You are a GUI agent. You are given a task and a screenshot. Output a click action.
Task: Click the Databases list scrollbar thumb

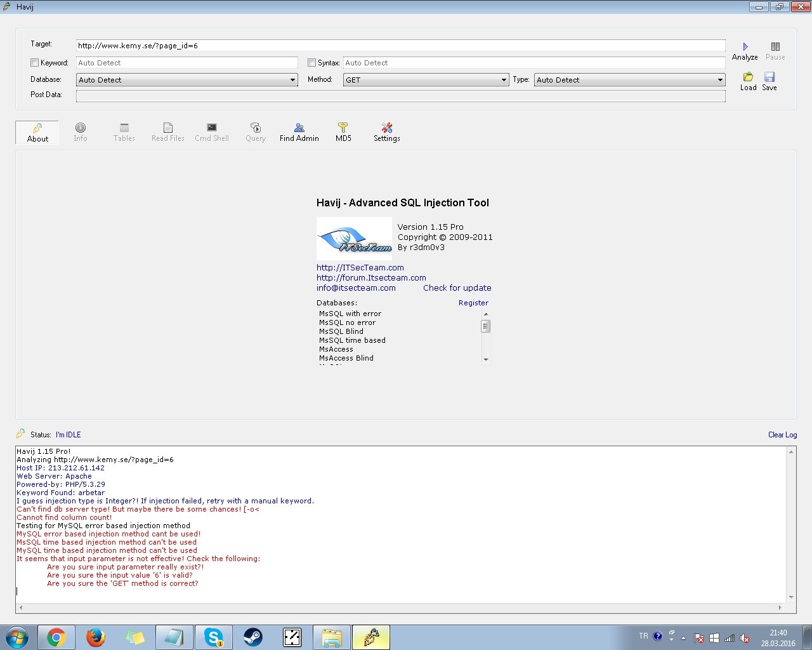point(486,326)
